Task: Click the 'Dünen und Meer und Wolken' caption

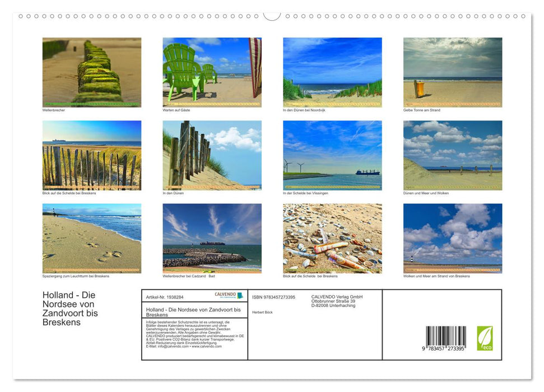Action: [426, 193]
